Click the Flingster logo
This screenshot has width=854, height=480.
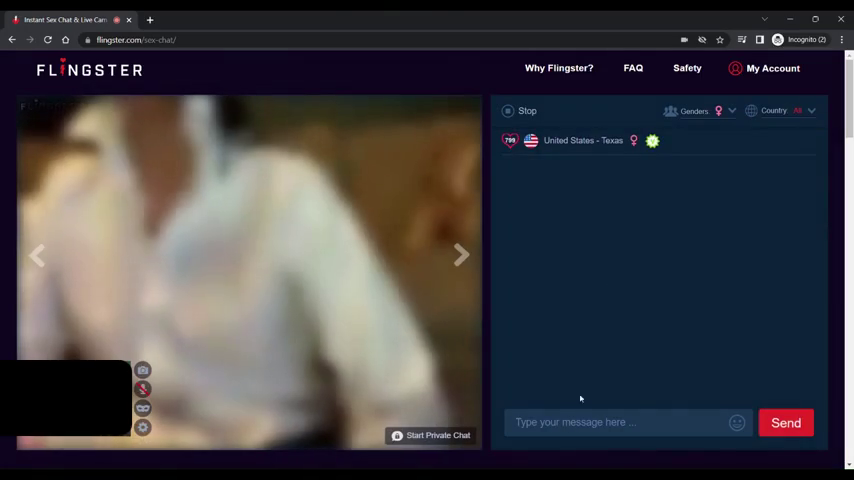[90, 69]
